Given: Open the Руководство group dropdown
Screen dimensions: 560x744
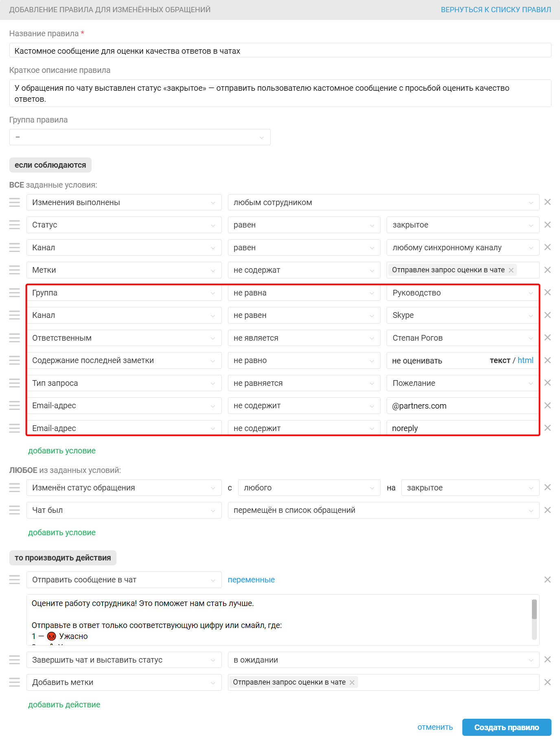Looking at the screenshot, I should click(x=462, y=293).
